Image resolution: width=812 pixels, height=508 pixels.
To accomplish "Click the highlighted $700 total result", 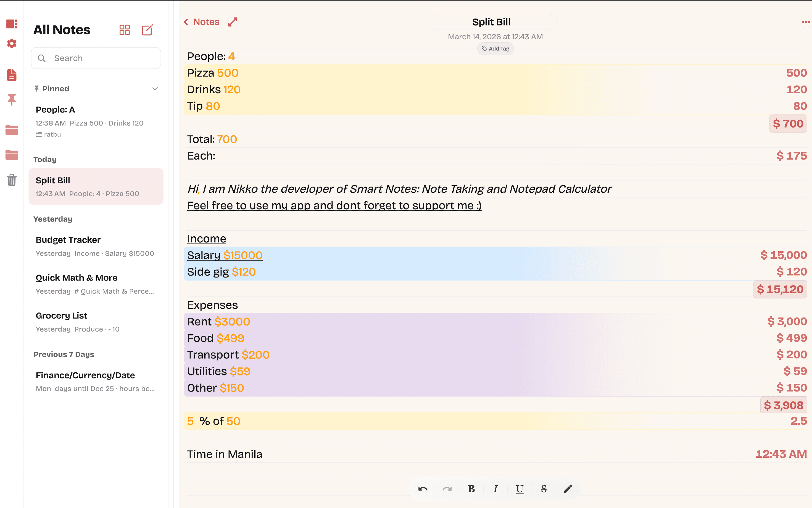I will (788, 123).
